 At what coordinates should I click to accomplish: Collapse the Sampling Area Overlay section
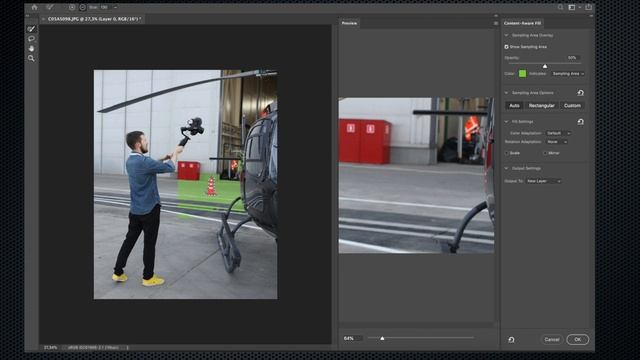coord(507,36)
